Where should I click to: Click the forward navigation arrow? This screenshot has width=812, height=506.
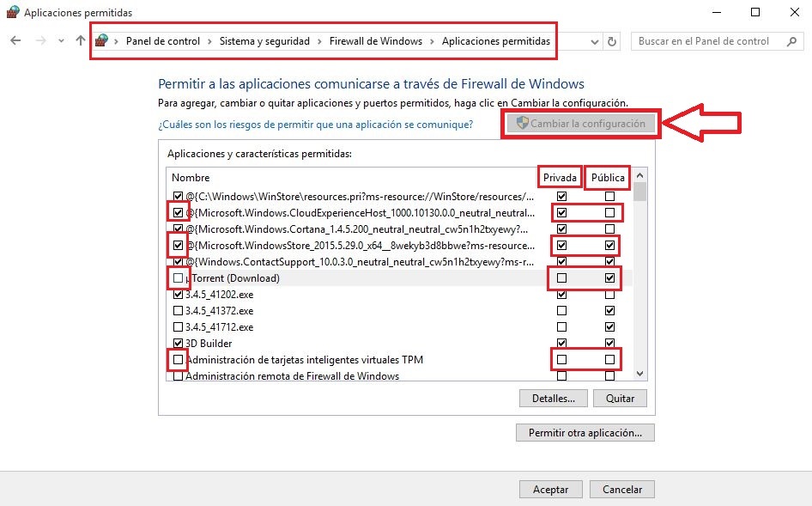click(40, 41)
